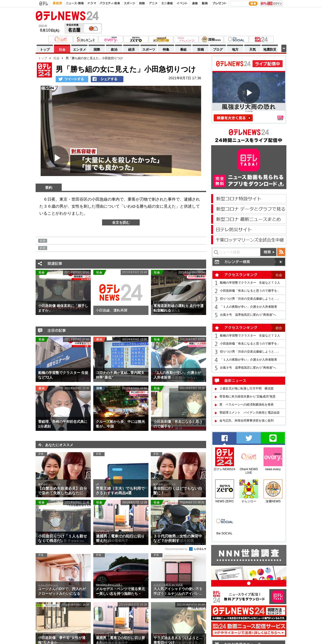
Task: Open 新型コロナ データとグラフで見る link
Action: pyautogui.click(x=249, y=209)
